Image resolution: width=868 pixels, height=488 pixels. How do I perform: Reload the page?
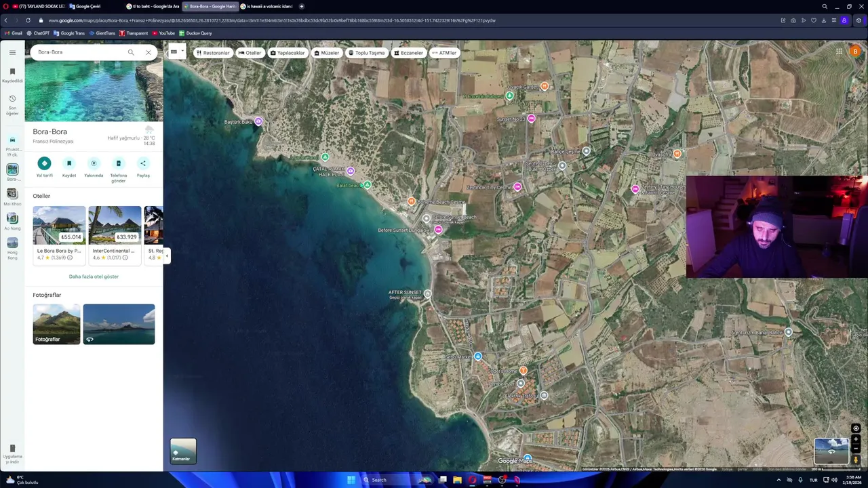[28, 20]
